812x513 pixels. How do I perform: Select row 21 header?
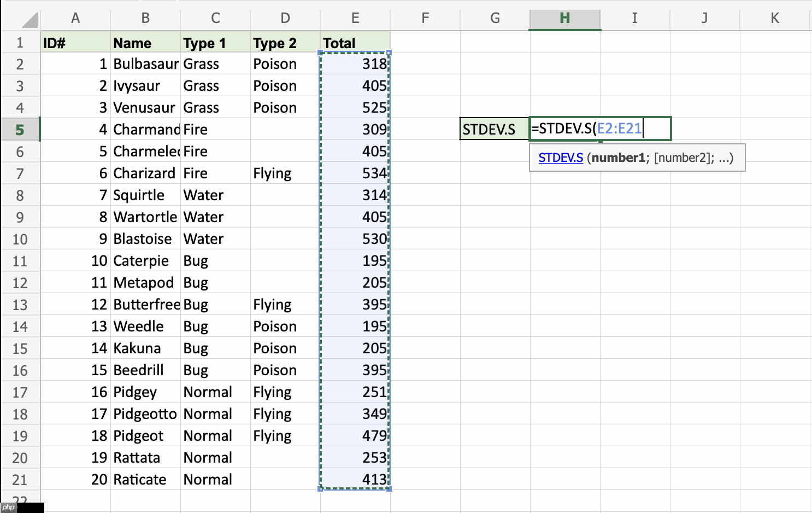coord(20,480)
